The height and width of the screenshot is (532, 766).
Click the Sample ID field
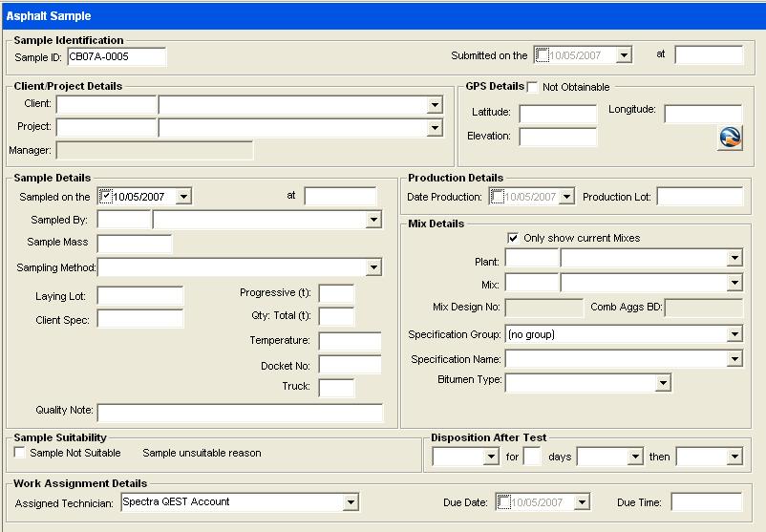tap(116, 56)
